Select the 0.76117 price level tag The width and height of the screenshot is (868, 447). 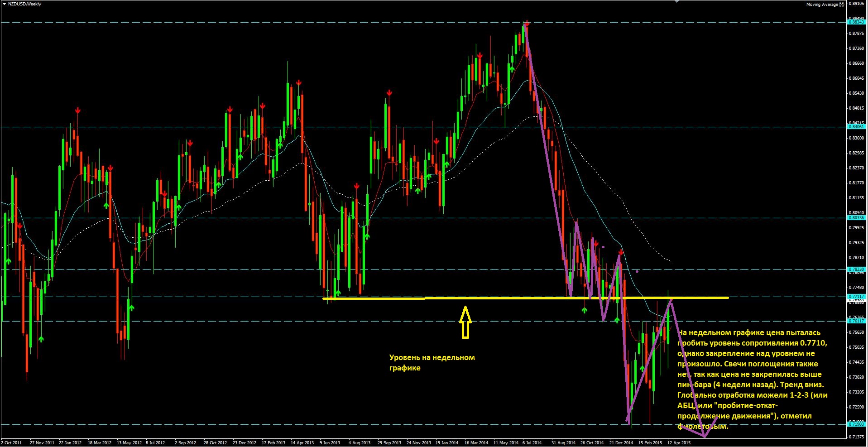[x=856, y=321]
